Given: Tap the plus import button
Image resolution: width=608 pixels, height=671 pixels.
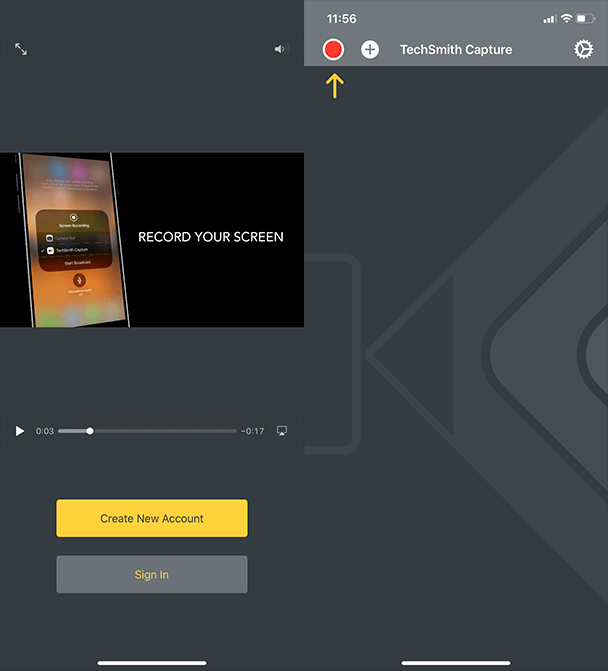Looking at the screenshot, I should pos(370,49).
